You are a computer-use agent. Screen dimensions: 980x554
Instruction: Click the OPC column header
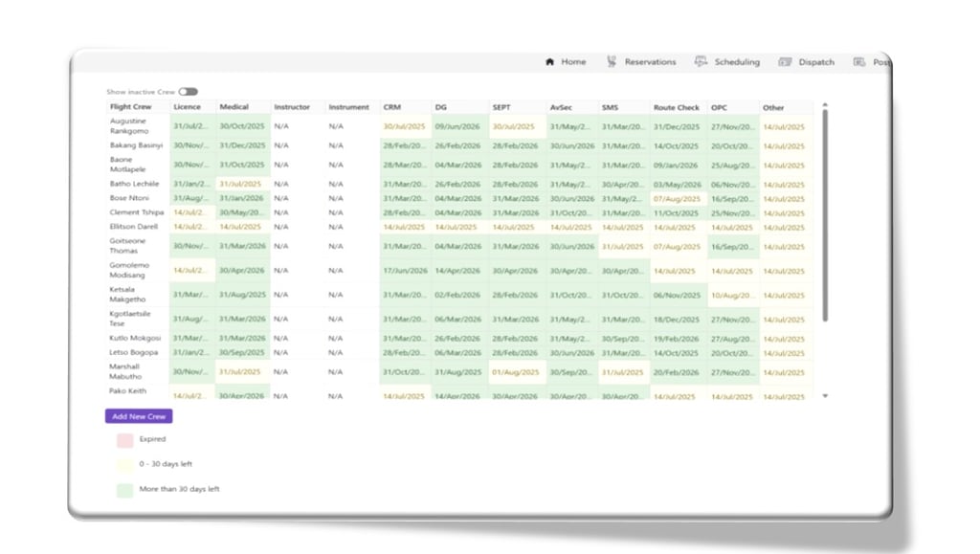pos(719,107)
